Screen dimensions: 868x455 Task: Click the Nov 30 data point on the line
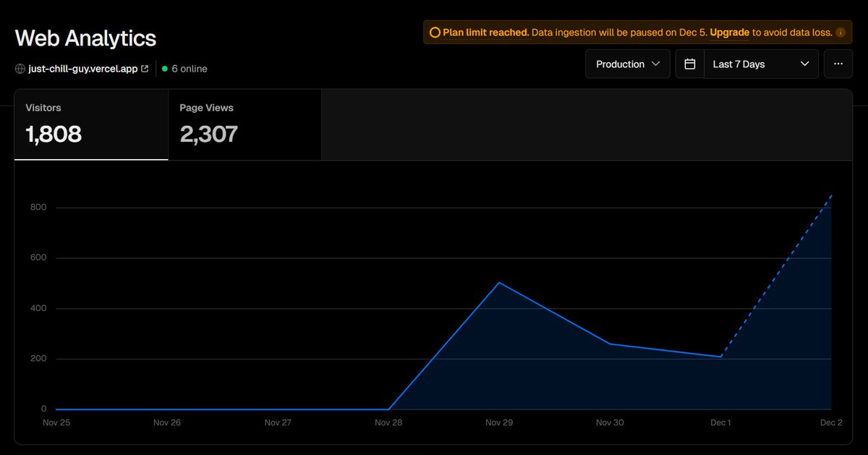point(610,344)
